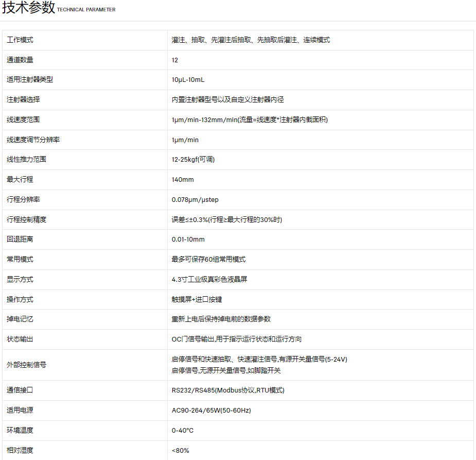Select the 0.01-10mm retraction distance value
This screenshot has height=460, width=476.
pos(188,240)
